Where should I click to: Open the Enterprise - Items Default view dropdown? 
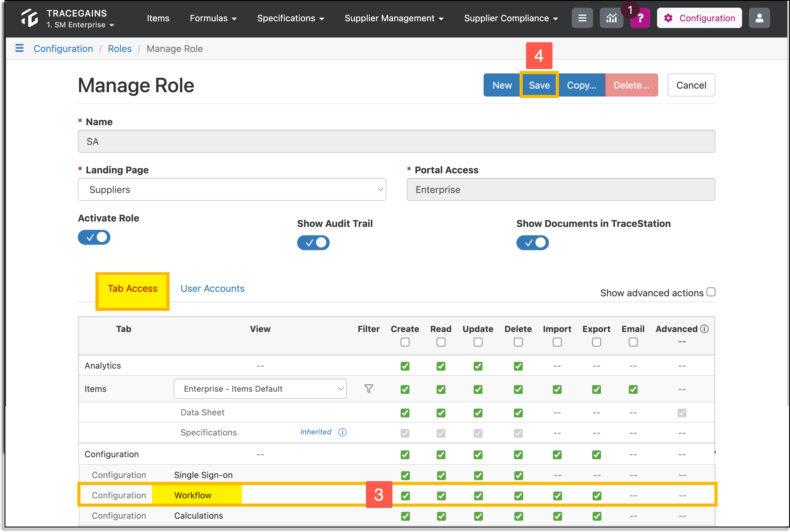click(x=260, y=388)
